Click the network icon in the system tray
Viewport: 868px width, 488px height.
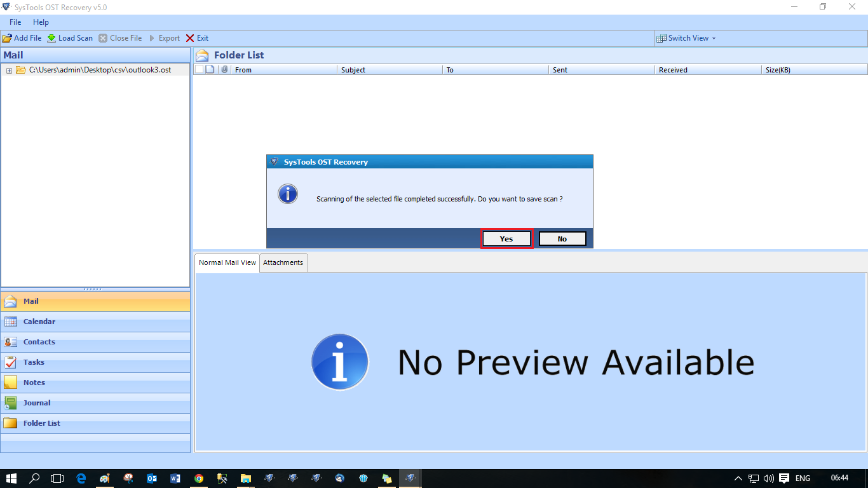coord(754,478)
